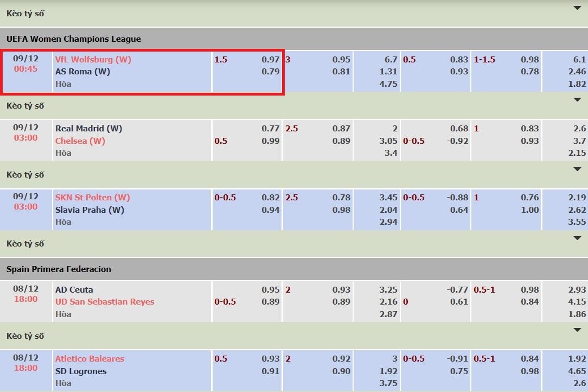588x392 pixels.
Task: Select the Real Madrid (W) team name
Action: pos(88,128)
